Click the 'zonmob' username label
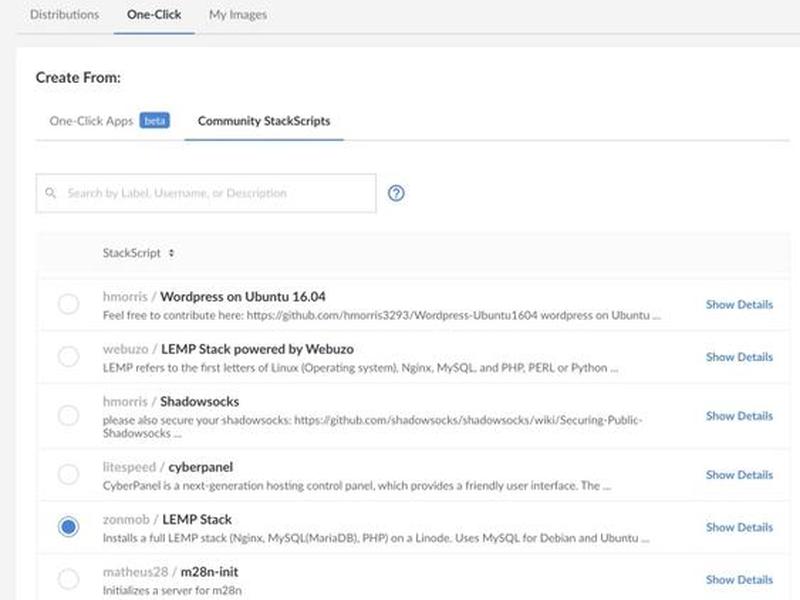800x600 pixels. coord(126,519)
